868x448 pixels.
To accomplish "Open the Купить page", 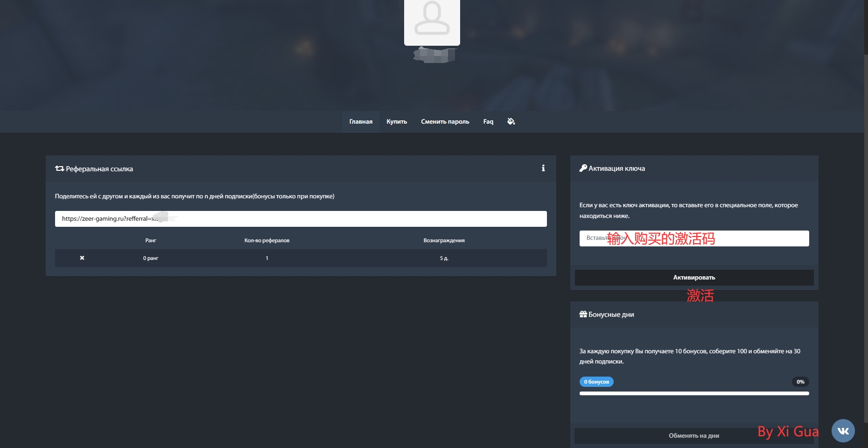I will point(397,122).
